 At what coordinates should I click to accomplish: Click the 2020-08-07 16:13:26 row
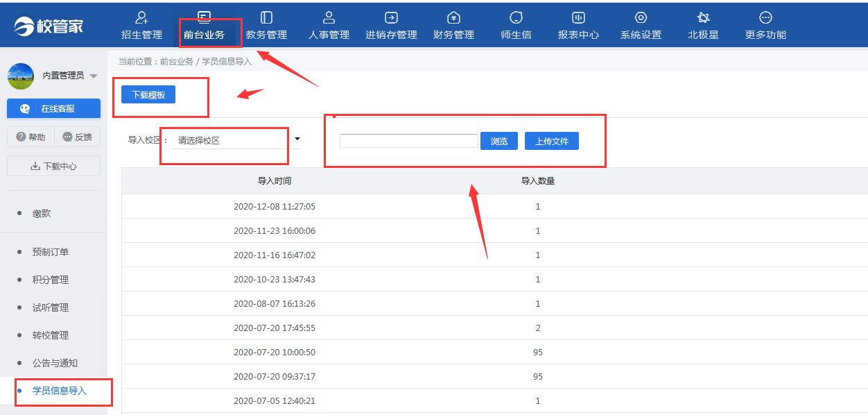point(495,303)
